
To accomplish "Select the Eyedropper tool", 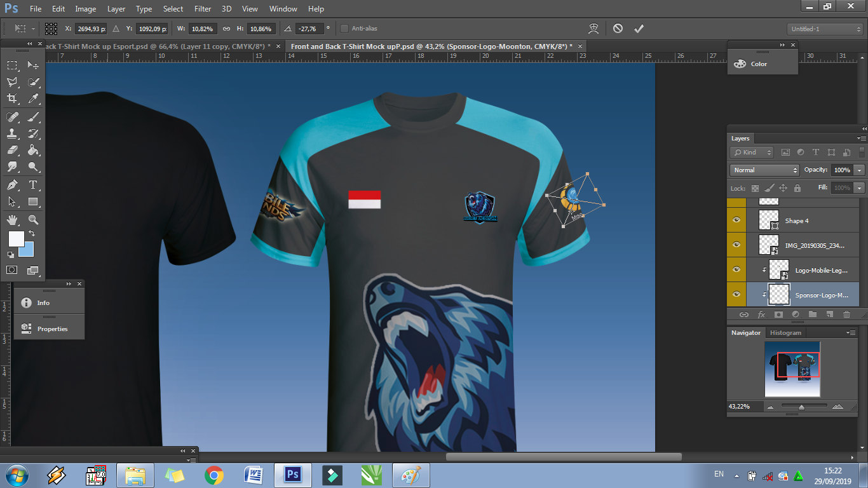I will [x=34, y=98].
